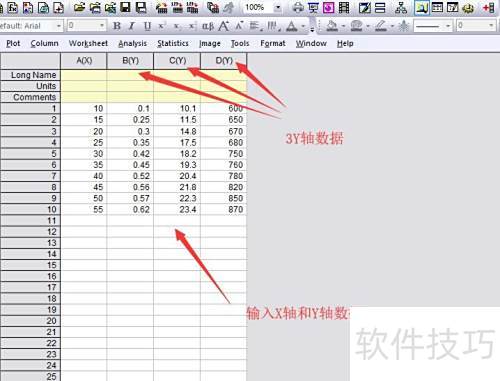Open the Worksheet menu
The height and width of the screenshot is (381, 500).
pos(88,43)
